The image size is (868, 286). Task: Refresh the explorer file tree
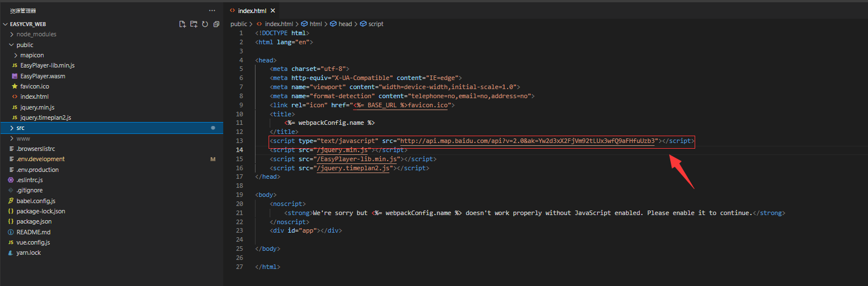[x=205, y=24]
